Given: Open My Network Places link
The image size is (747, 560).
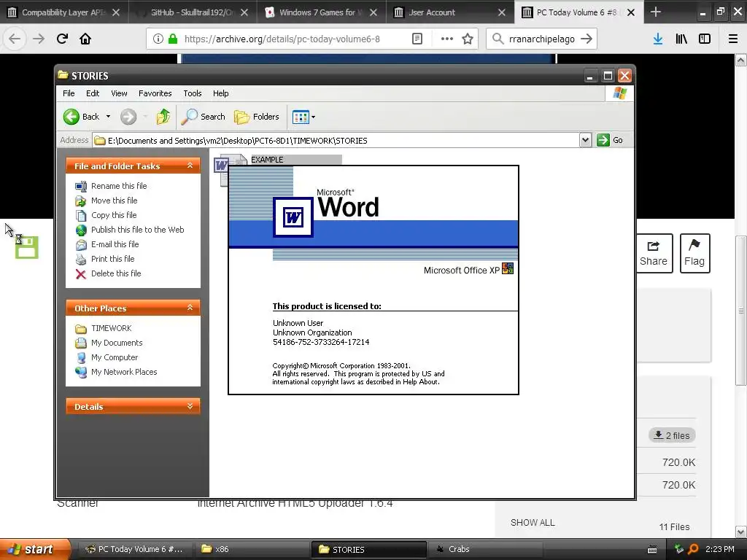Looking at the screenshot, I should point(124,372).
